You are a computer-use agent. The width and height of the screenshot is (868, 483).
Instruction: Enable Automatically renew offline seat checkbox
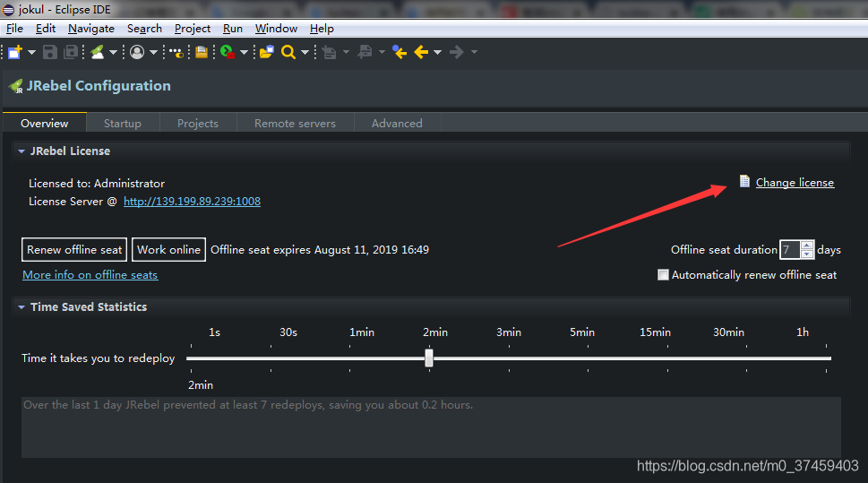point(663,275)
